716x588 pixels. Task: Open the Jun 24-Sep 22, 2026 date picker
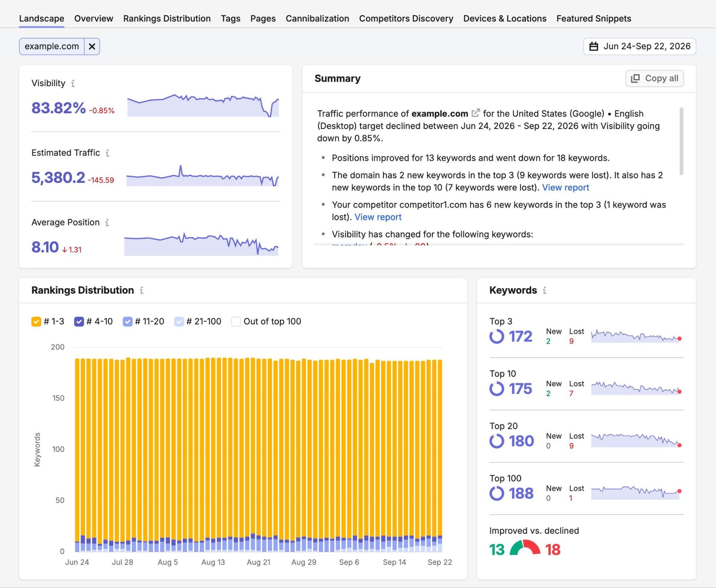coord(639,46)
